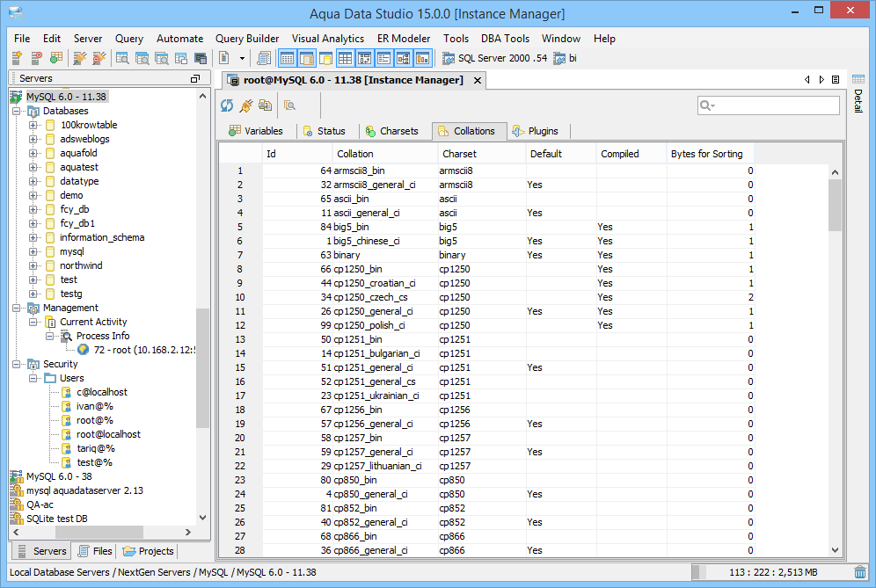This screenshot has width=876, height=588.
Task: Expand the 100krowtable database node
Action: point(33,125)
